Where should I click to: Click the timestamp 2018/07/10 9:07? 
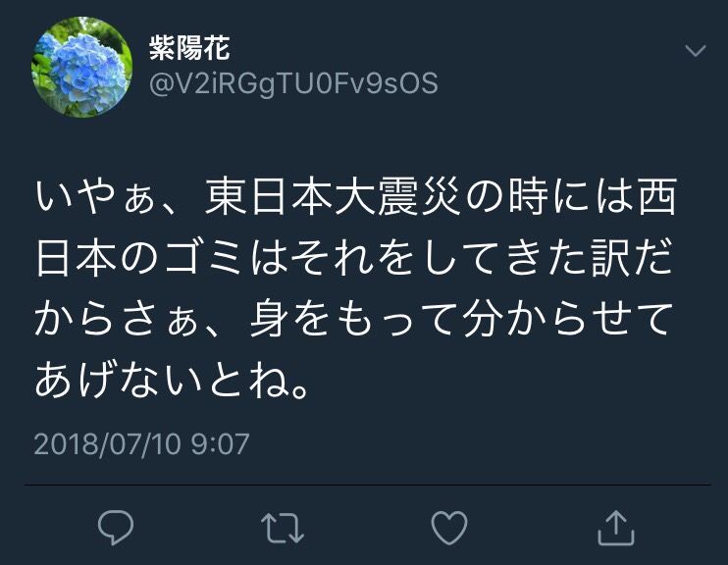[x=141, y=443]
